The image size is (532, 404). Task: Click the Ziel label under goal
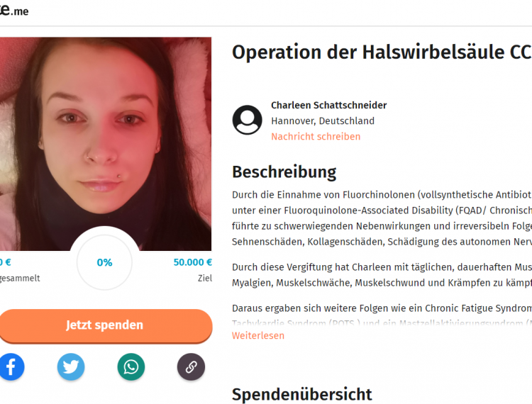click(x=205, y=279)
